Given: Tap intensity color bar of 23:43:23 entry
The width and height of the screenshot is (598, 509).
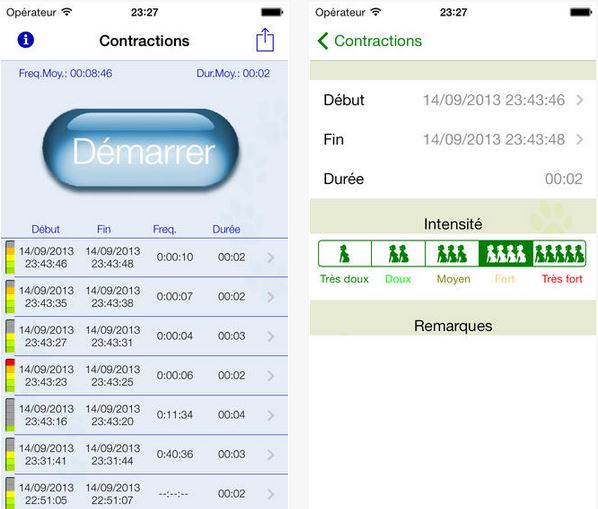Looking at the screenshot, I should tap(10, 375).
